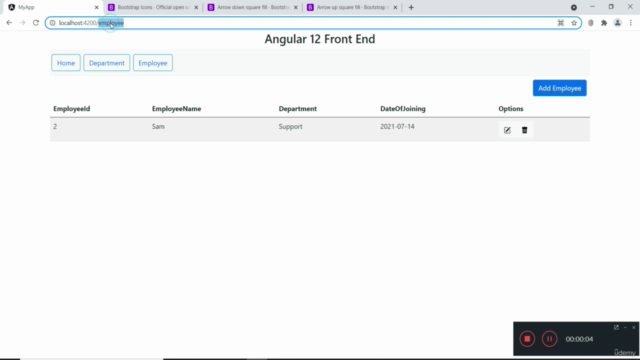Click the DateOfJoining column header

(403, 109)
